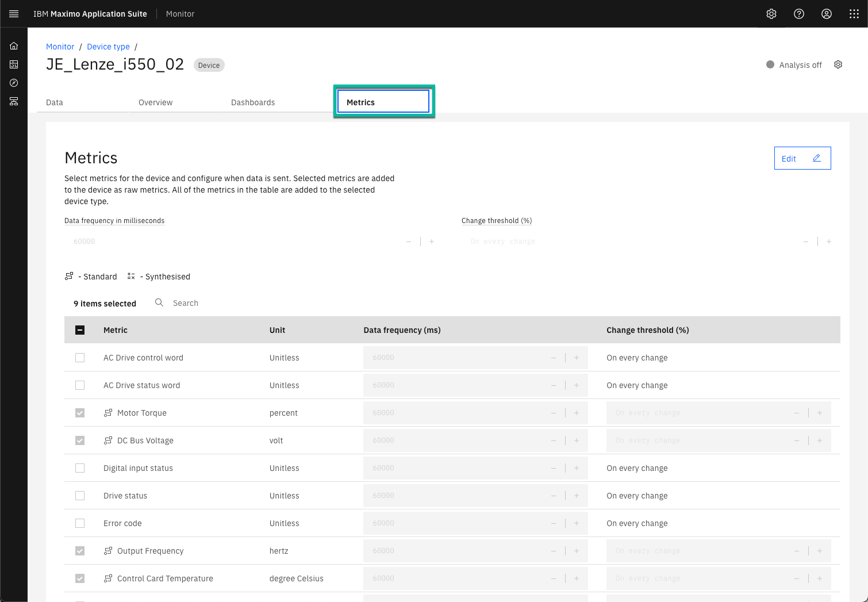Viewport: 868px width, 602px height.
Task: Check the Error code checkbox
Action: tap(80, 523)
